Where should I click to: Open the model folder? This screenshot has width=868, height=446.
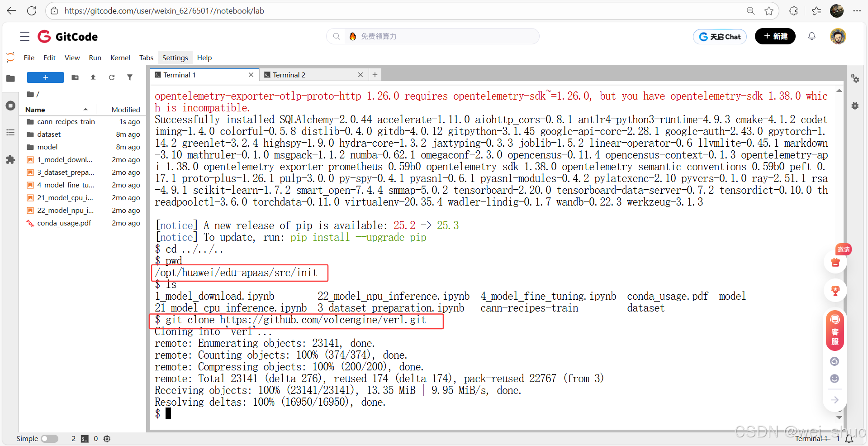tap(83, 147)
